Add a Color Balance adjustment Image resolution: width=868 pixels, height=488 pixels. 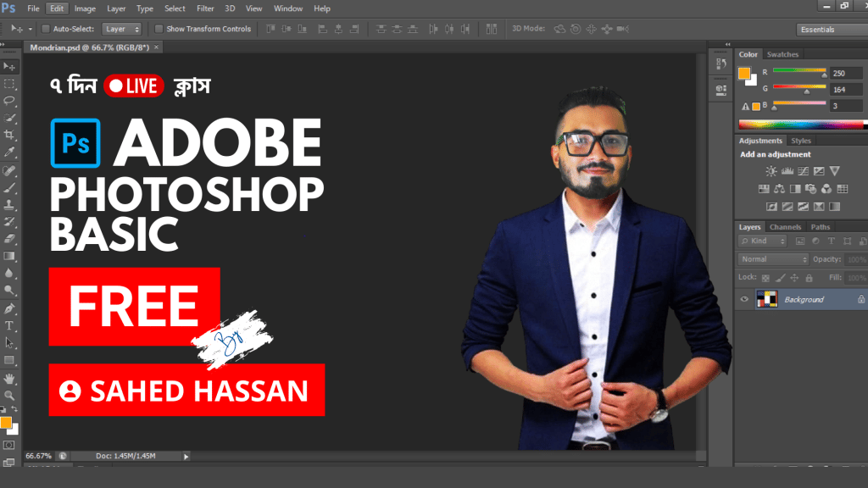pos(780,189)
